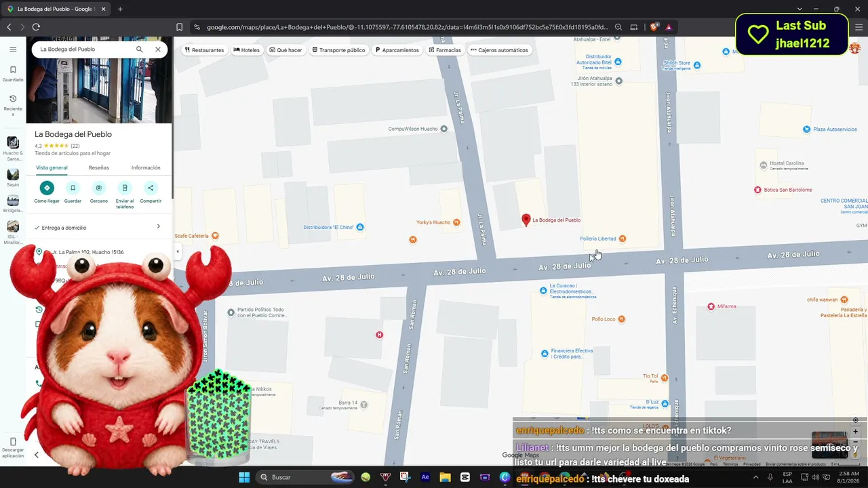This screenshot has height=488, width=868.
Task: Click the Yorky's Huacho restaurant marker
Action: point(456,222)
